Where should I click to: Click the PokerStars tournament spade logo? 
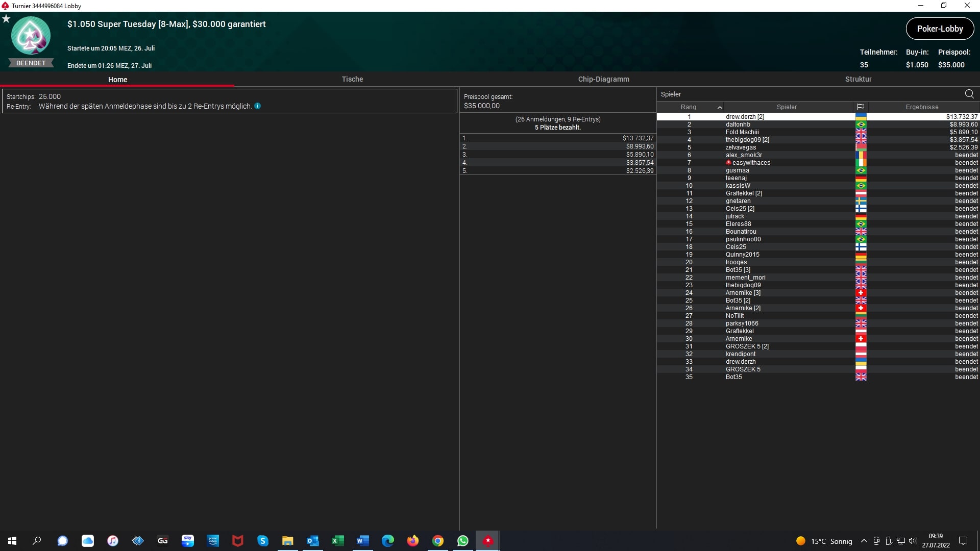coord(31,36)
